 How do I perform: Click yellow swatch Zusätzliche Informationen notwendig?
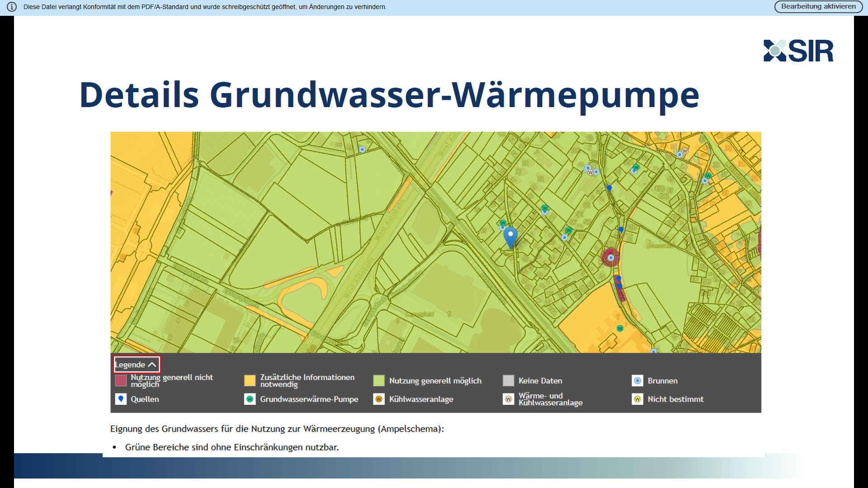click(250, 381)
